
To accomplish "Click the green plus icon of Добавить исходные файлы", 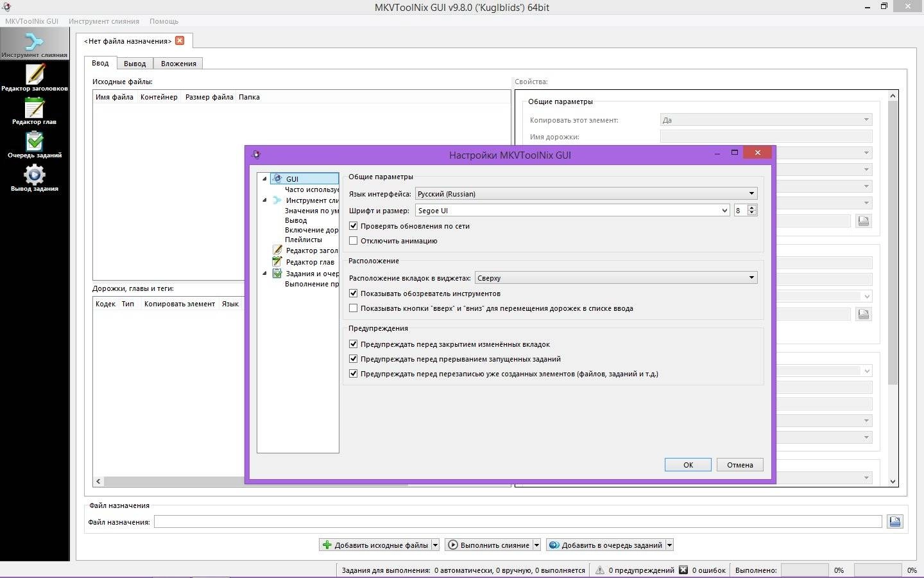I will pos(327,545).
